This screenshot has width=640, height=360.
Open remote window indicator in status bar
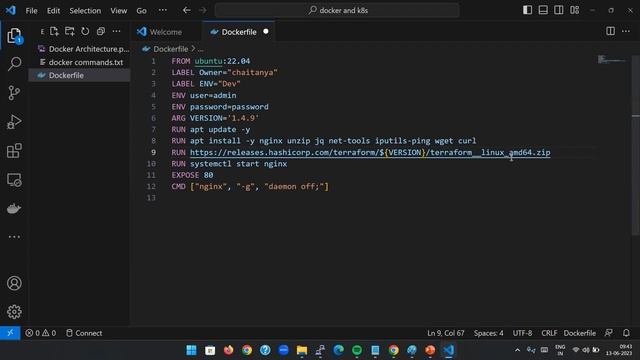click(x=10, y=333)
